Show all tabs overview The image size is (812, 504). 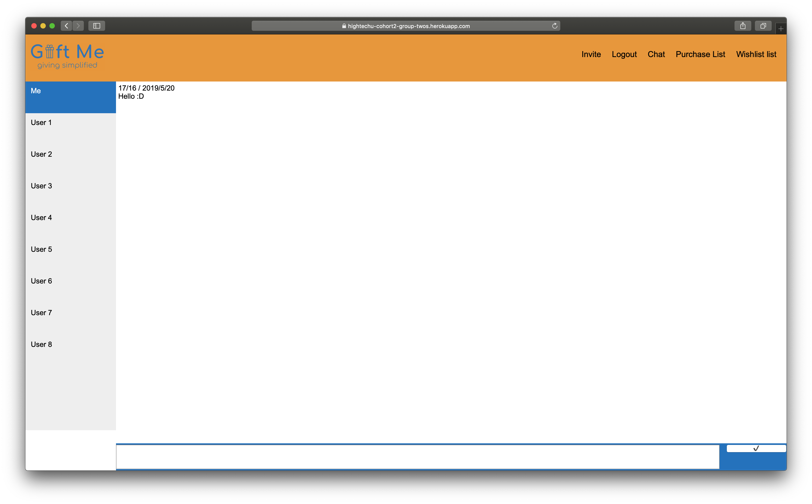click(763, 26)
